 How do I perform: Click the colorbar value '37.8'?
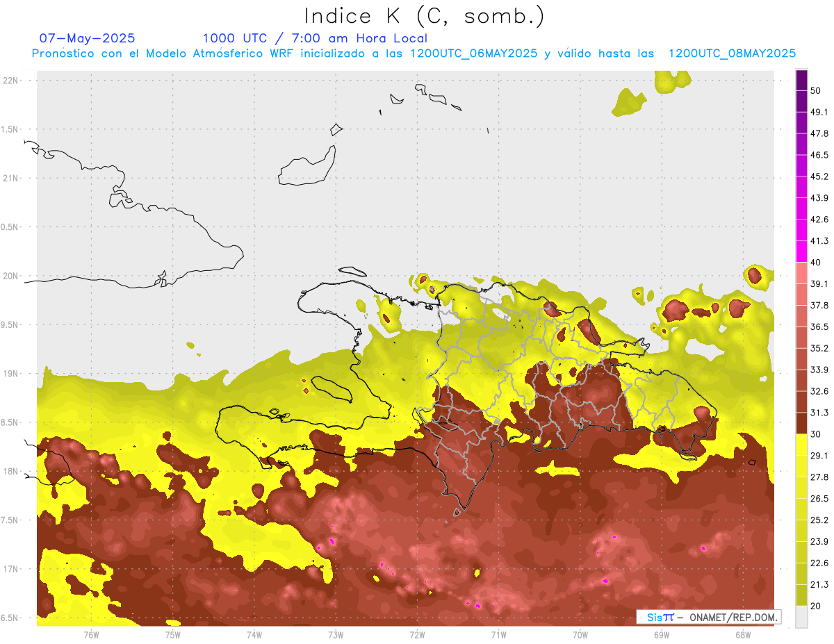(x=819, y=306)
